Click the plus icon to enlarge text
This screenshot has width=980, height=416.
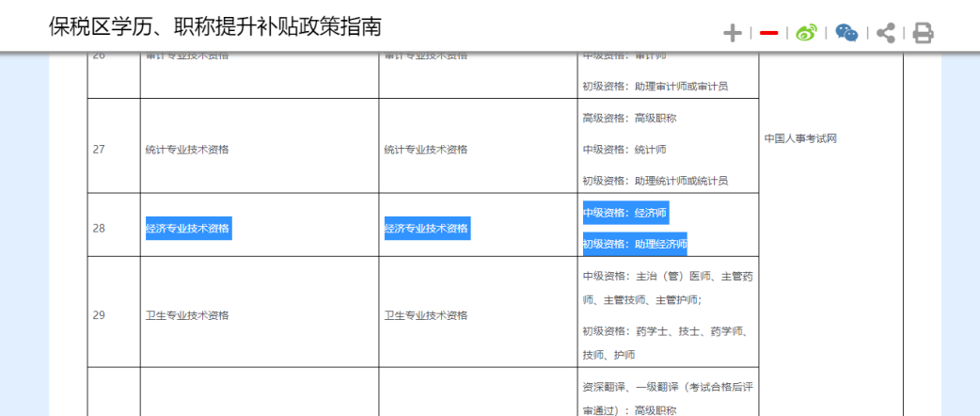pos(732,34)
